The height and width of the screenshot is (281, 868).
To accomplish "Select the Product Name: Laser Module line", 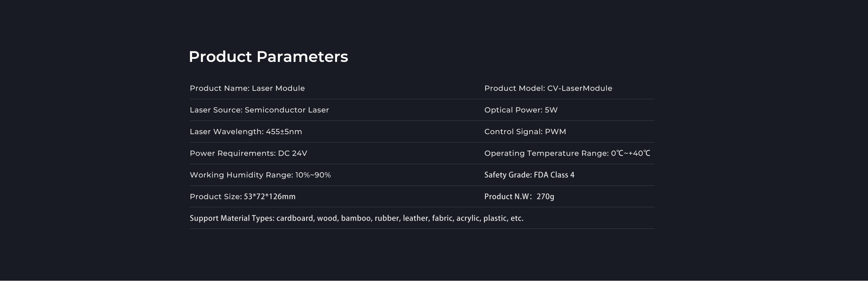I will [247, 88].
